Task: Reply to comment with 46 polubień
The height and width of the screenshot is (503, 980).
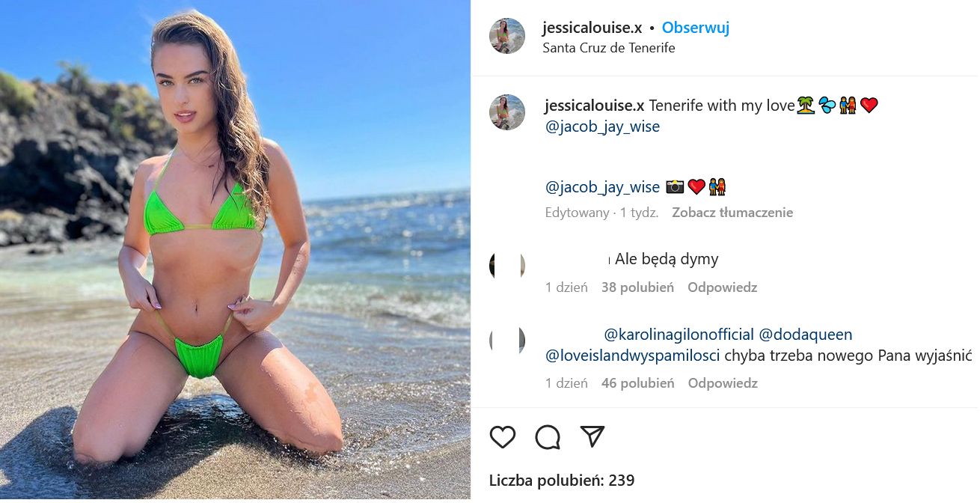Action: pyautogui.click(x=723, y=383)
